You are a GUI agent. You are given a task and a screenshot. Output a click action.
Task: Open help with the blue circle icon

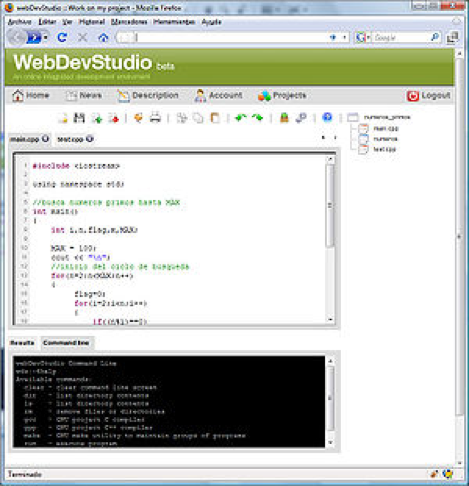(327, 117)
